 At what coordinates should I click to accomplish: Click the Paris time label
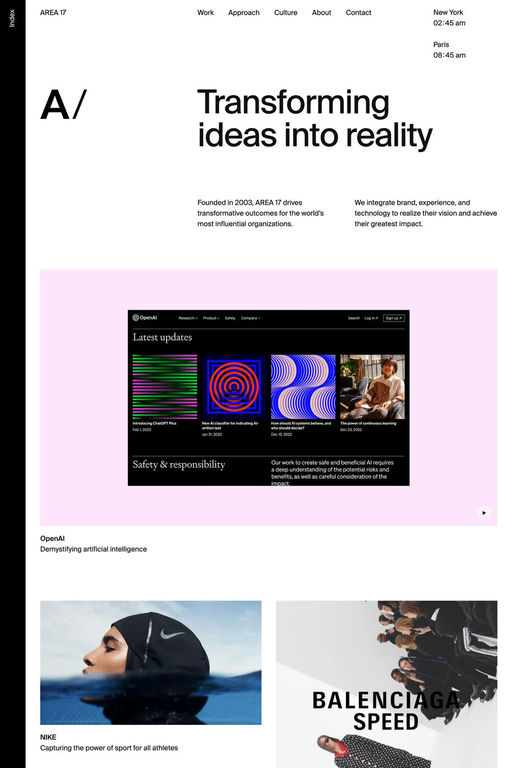449,49
